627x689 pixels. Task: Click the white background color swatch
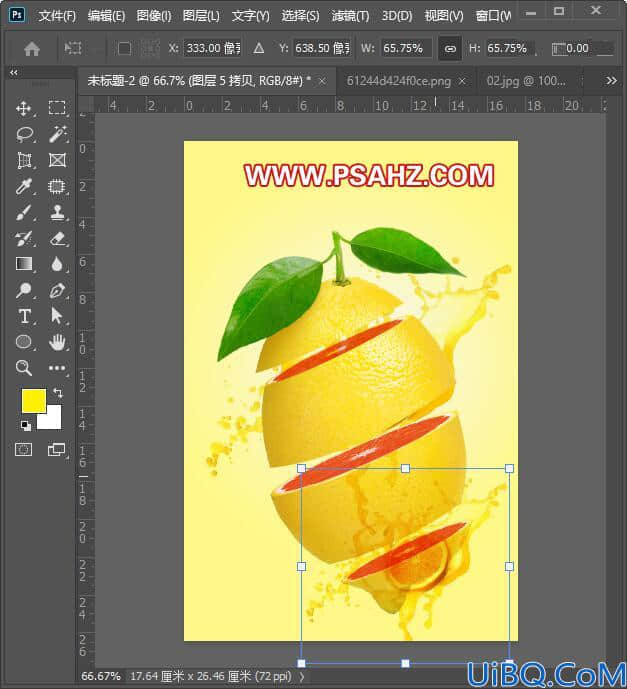52,420
